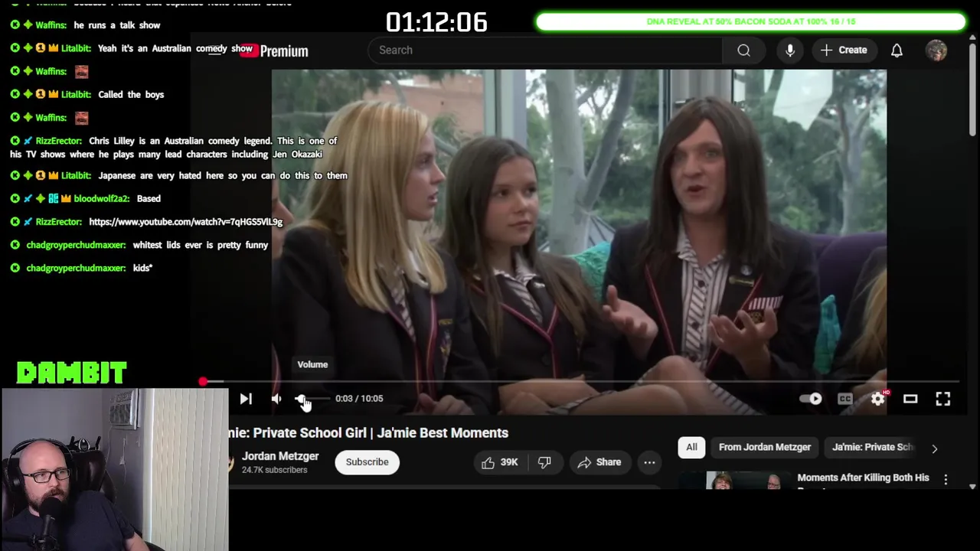The image size is (980, 551).
Task: Open the Jordan Metzger channel page
Action: pos(280,456)
